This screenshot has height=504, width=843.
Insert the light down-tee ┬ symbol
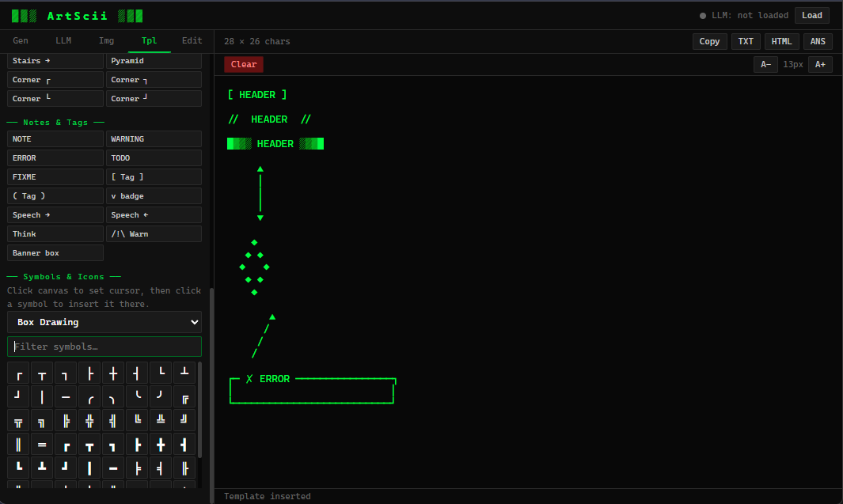tap(42, 373)
